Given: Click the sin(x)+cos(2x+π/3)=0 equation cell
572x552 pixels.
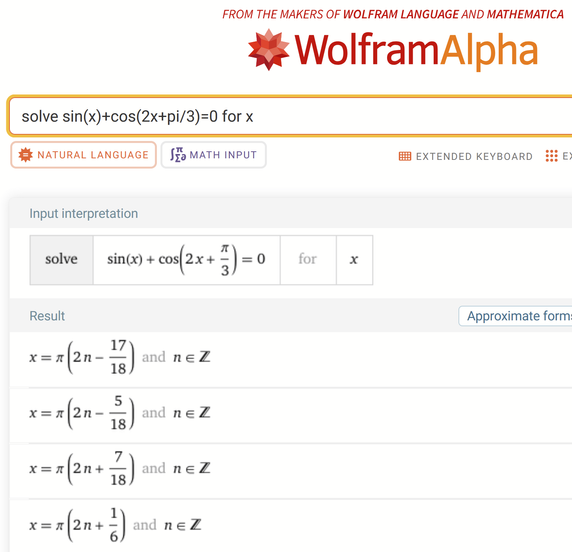Looking at the screenshot, I should 186,260.
